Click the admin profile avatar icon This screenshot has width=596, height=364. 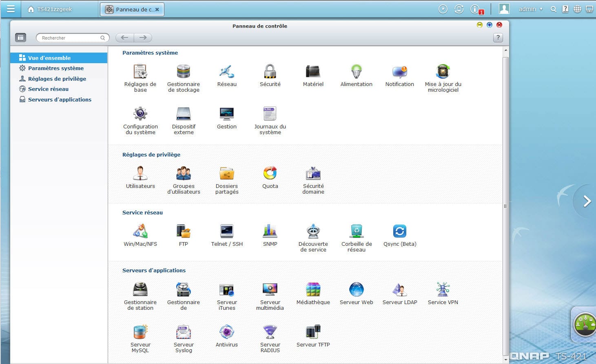pos(504,9)
